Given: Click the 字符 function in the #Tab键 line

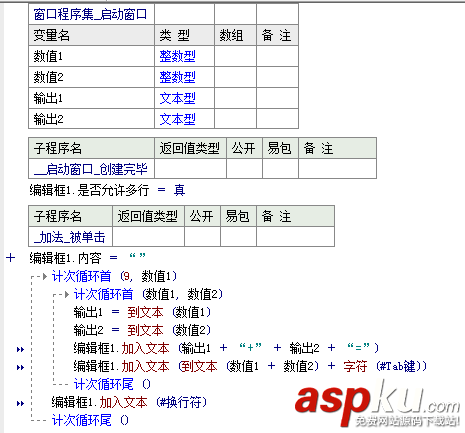Looking at the screenshot, I should 355,366.
